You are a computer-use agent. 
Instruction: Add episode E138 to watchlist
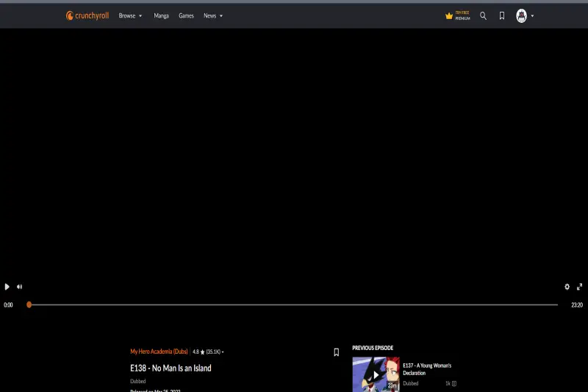[x=337, y=352]
